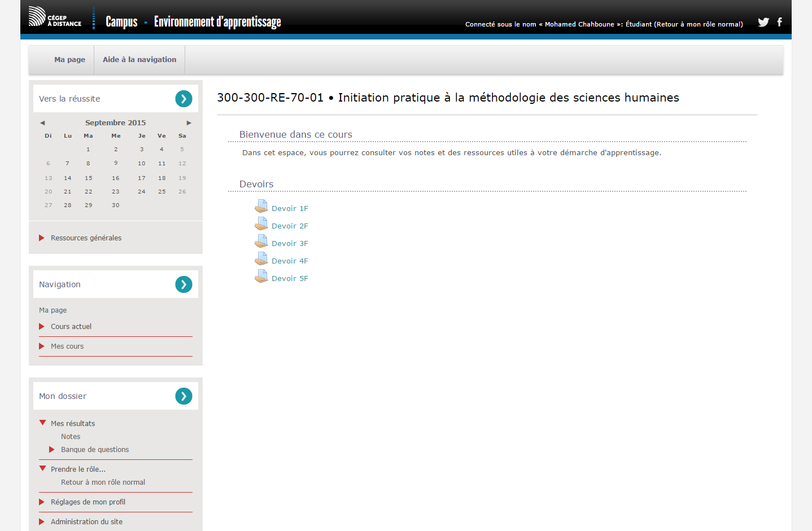Open the Devoir 5F link
The height and width of the screenshot is (531, 812).
(x=290, y=279)
